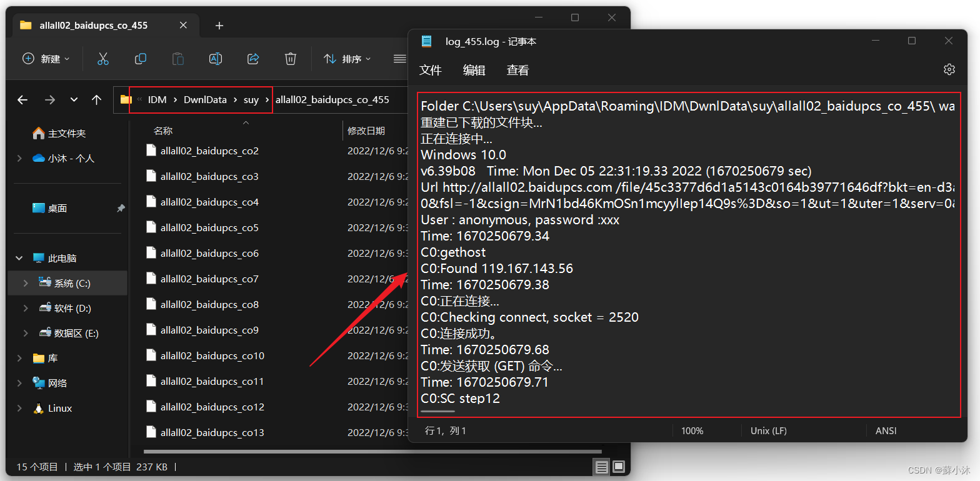Open 编辑 menu in Notepad
Image resolution: width=980 pixels, height=481 pixels.
[x=474, y=70]
